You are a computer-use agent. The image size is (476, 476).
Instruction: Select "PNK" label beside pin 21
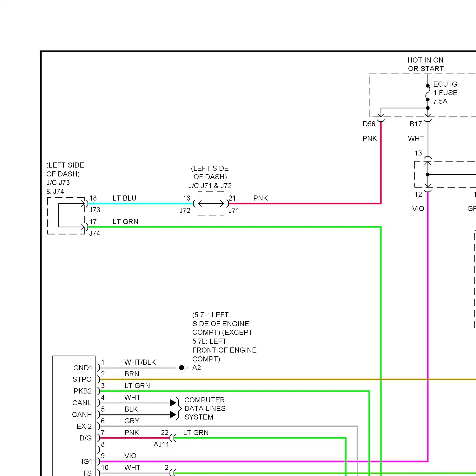pyautogui.click(x=261, y=198)
